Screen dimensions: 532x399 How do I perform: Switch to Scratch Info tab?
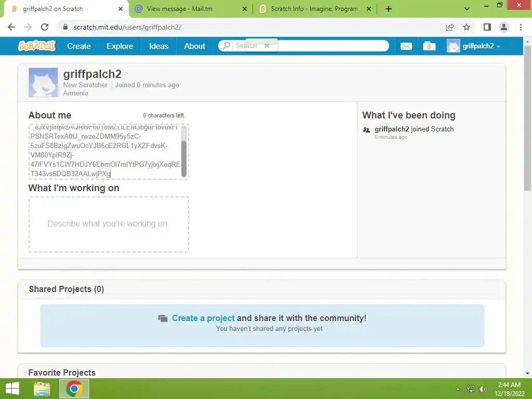pyautogui.click(x=315, y=9)
